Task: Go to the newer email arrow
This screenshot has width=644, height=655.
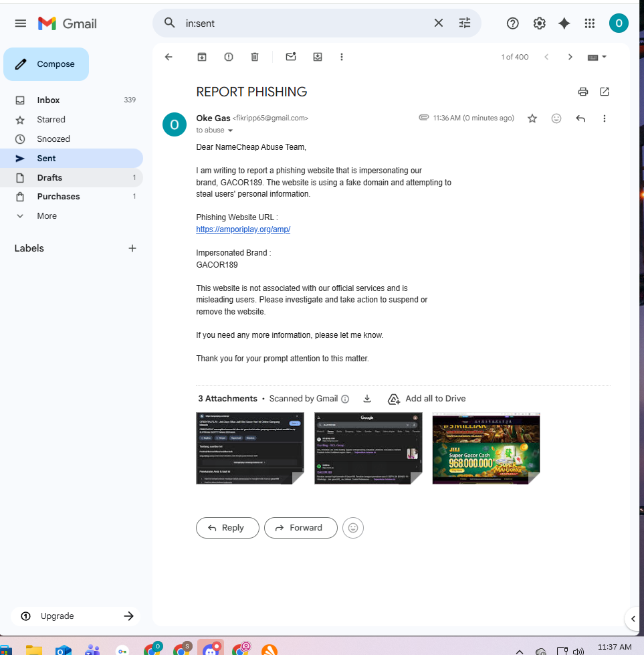Action: pyautogui.click(x=546, y=57)
